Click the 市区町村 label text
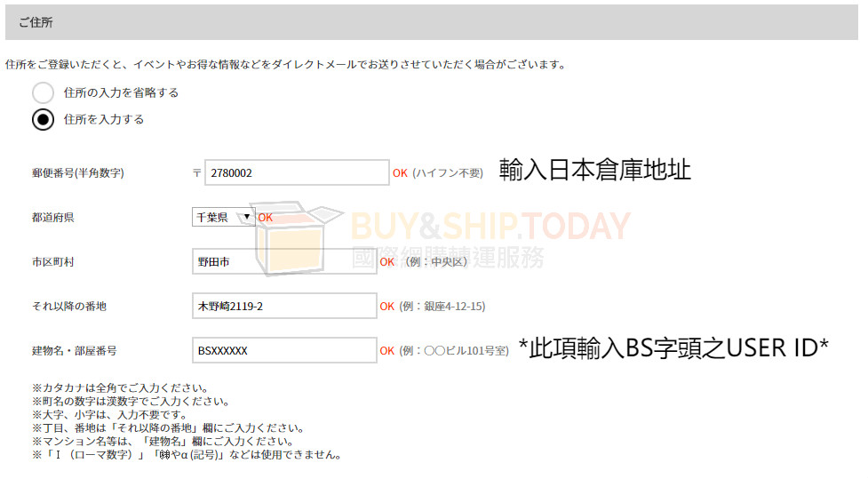The height and width of the screenshot is (479, 868). (x=52, y=262)
